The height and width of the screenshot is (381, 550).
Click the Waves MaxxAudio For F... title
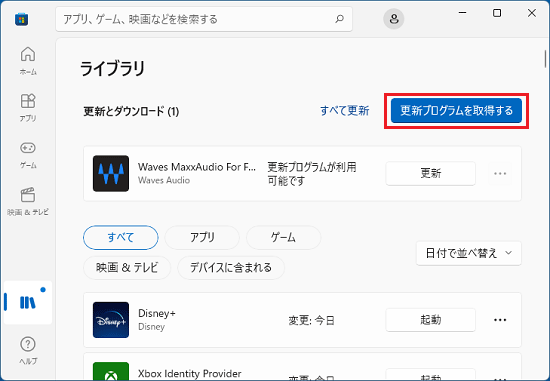(x=197, y=167)
